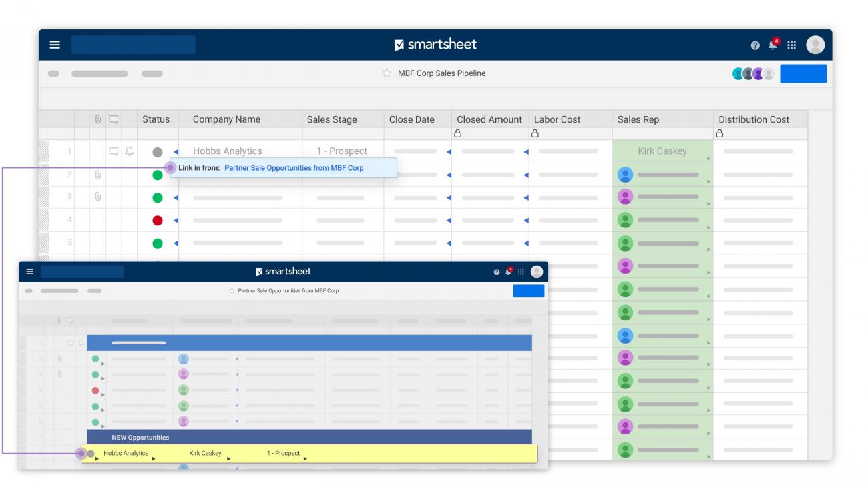Click Partner Sale Opportunities from MBF Corp sheet title
The height and width of the screenshot is (487, 868).
click(x=288, y=291)
